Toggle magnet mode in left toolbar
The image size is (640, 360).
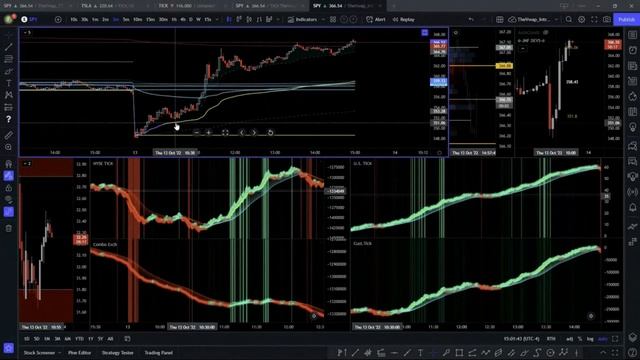click(9, 164)
